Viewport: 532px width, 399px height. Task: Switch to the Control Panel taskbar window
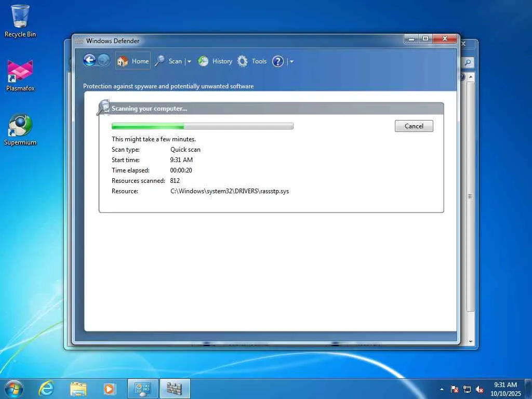(x=142, y=389)
